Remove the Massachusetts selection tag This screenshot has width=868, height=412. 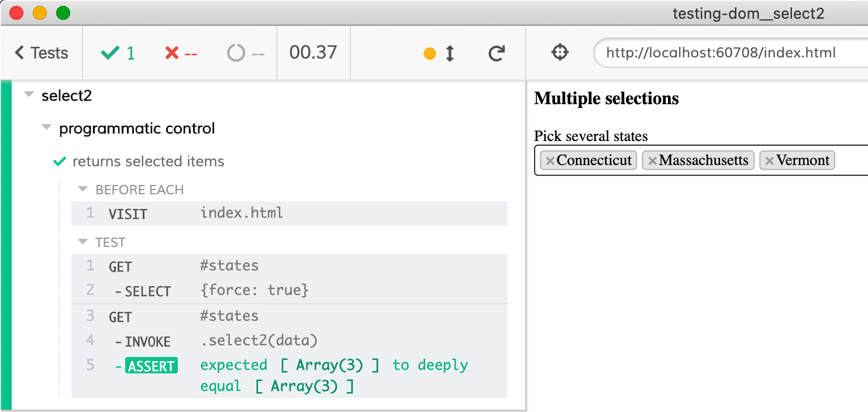[652, 161]
